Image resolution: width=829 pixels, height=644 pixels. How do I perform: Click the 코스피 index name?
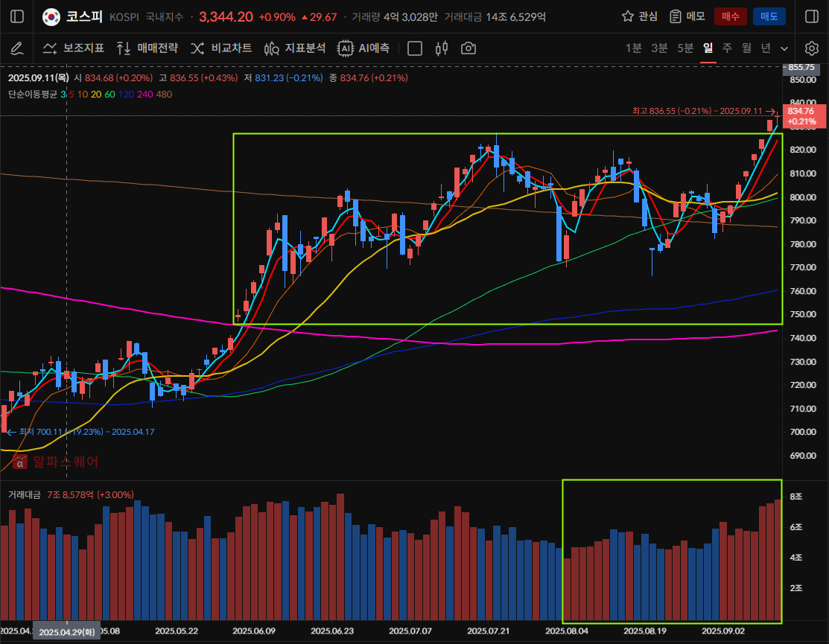coord(85,16)
